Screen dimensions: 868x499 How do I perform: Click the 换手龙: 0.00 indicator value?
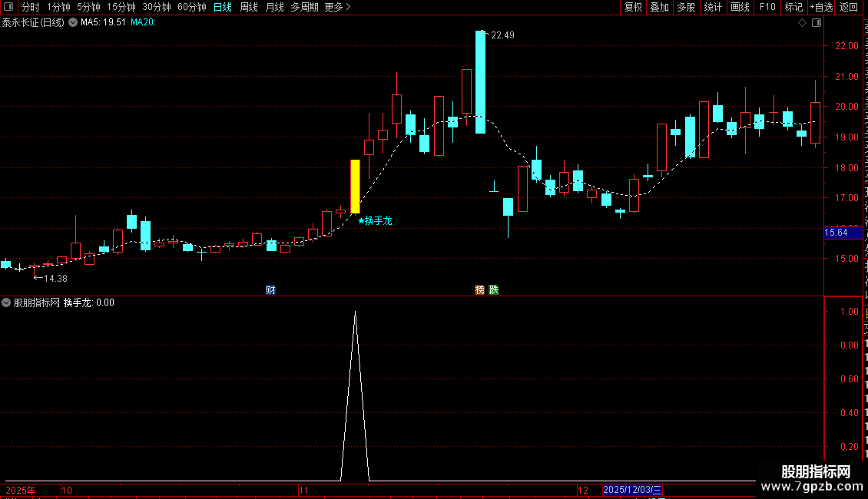point(89,302)
